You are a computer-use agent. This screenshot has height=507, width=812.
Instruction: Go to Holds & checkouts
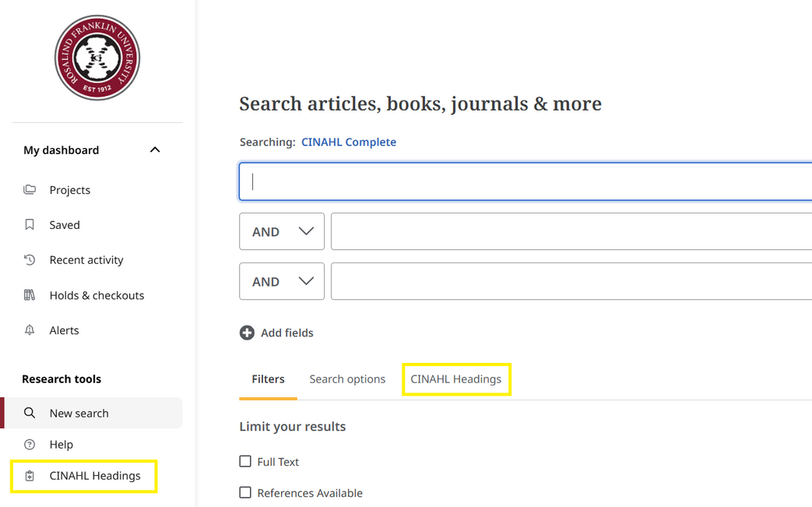coord(97,295)
